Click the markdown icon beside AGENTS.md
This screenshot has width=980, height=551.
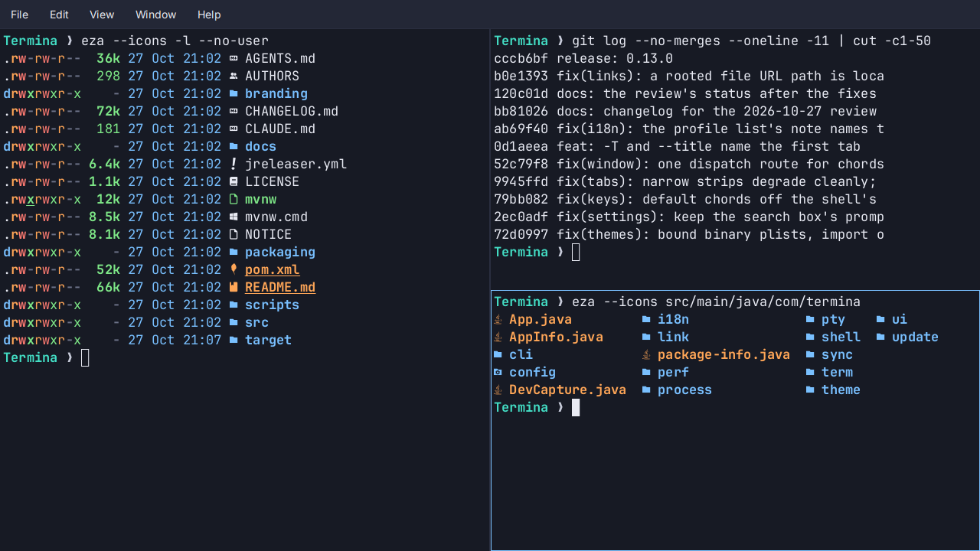pyautogui.click(x=234, y=58)
